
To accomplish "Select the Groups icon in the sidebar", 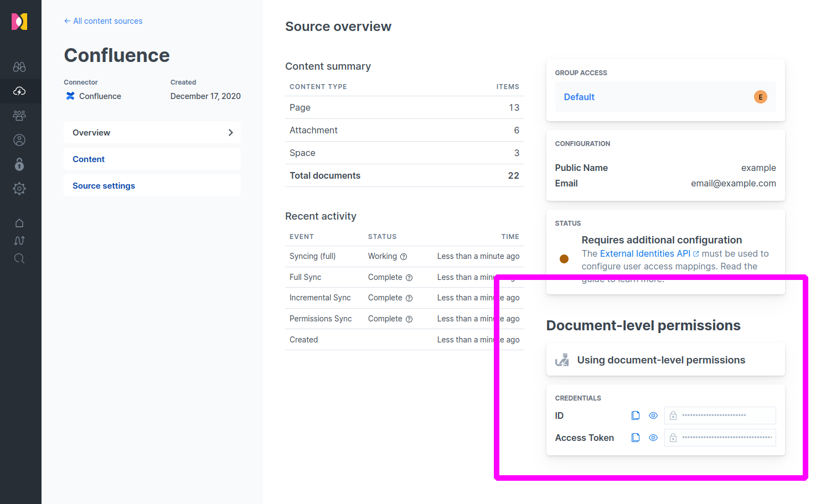I will pos(20,115).
